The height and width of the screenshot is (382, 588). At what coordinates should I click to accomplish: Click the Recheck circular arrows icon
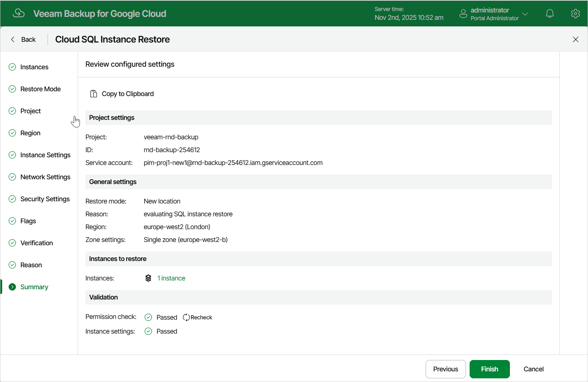tap(186, 317)
